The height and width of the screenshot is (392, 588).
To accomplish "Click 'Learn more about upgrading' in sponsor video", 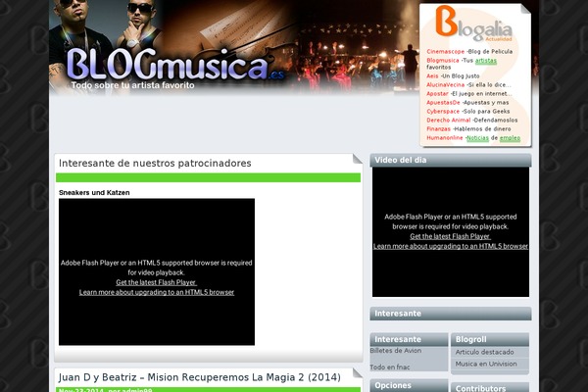I will pos(157,292).
